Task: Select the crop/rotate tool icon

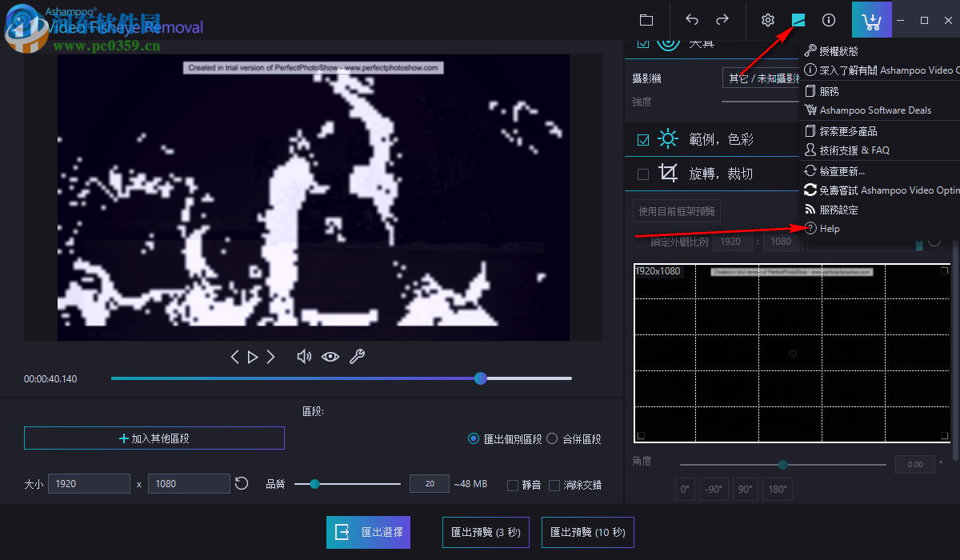Action: click(x=667, y=174)
